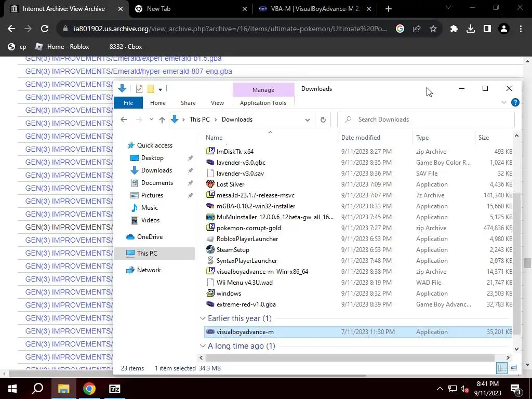Open Customize Quick Access Toolbar dropdown

[x=160, y=89]
